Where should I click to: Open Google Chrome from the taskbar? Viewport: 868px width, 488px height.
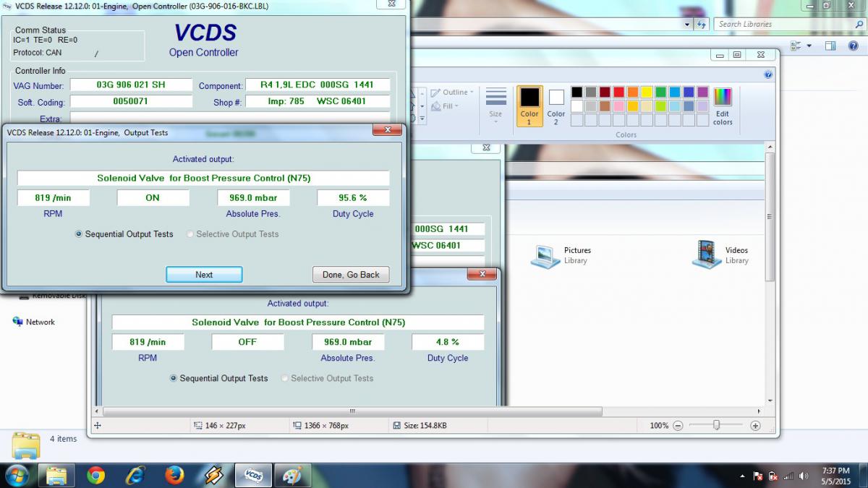95,475
